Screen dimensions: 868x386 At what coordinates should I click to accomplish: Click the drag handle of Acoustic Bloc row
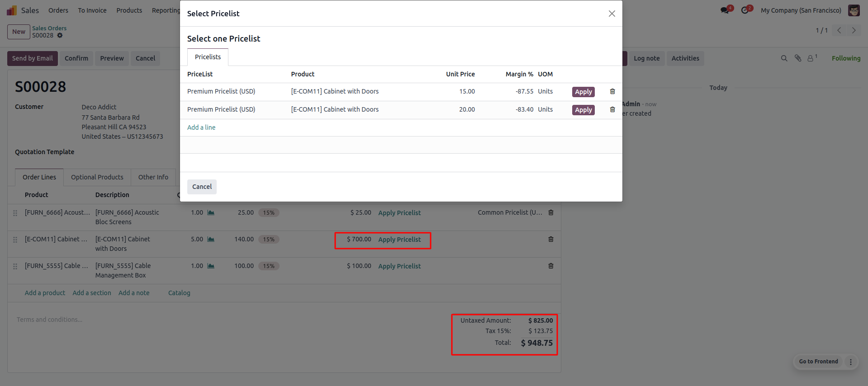[x=15, y=213]
